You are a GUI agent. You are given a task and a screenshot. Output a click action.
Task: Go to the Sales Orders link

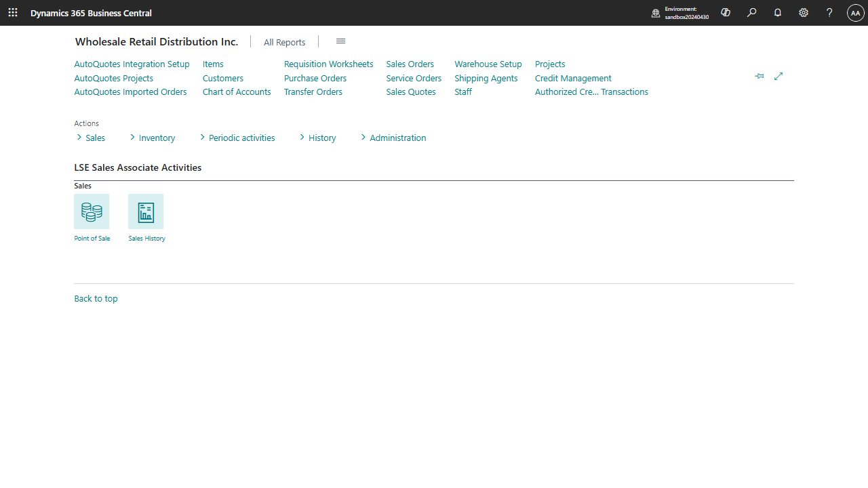pos(410,64)
